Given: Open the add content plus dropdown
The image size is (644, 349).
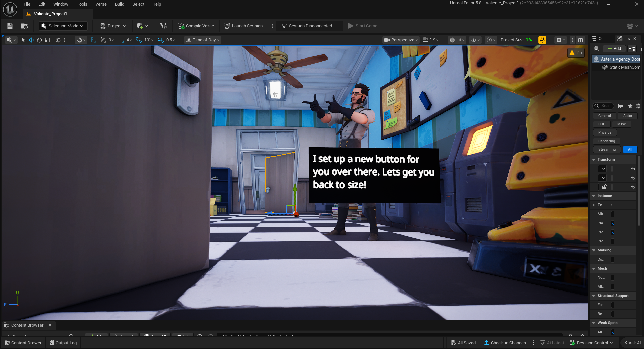Looking at the screenshot, I should click(x=142, y=26).
